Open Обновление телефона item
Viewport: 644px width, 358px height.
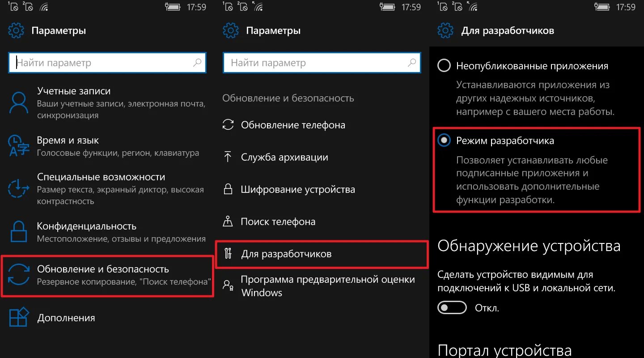tap(321, 125)
